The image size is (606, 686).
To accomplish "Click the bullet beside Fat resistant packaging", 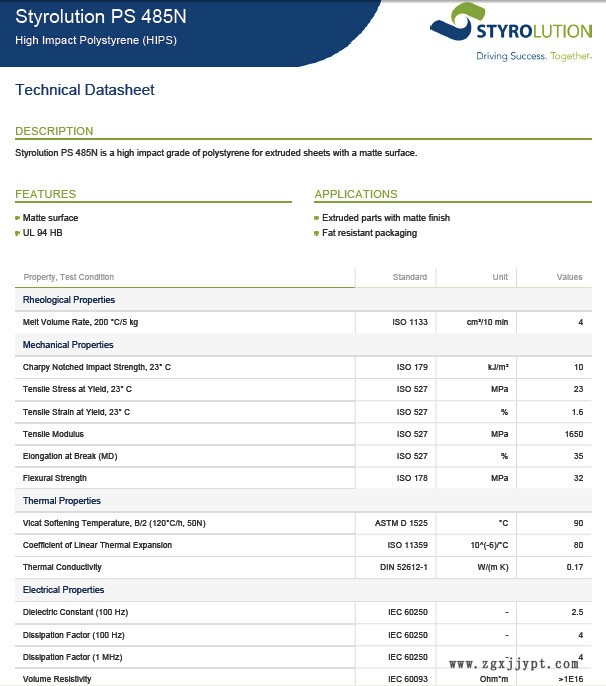I will point(317,233).
